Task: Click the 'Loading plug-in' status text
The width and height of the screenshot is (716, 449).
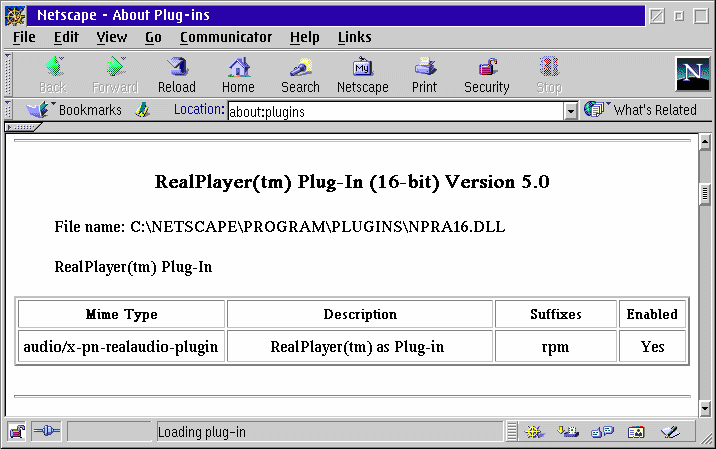Action: (x=201, y=432)
